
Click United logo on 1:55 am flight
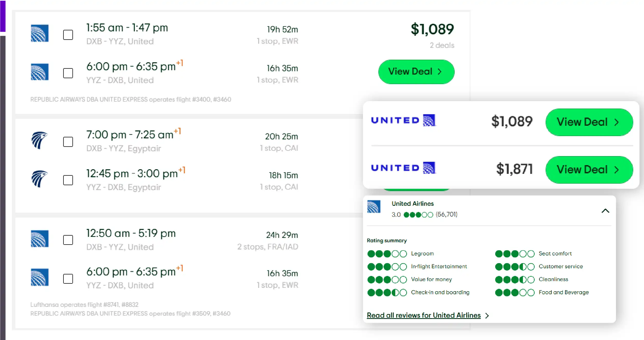click(x=40, y=33)
